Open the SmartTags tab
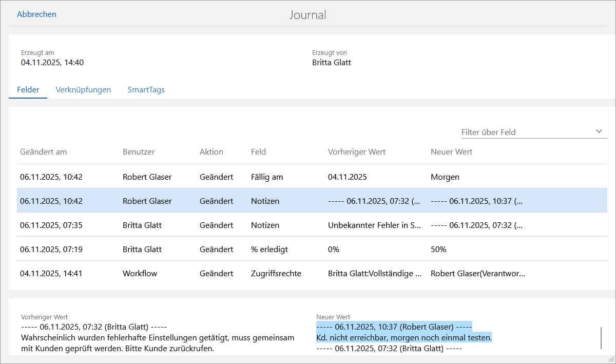Viewport: 616px width, 364px height. (x=146, y=90)
